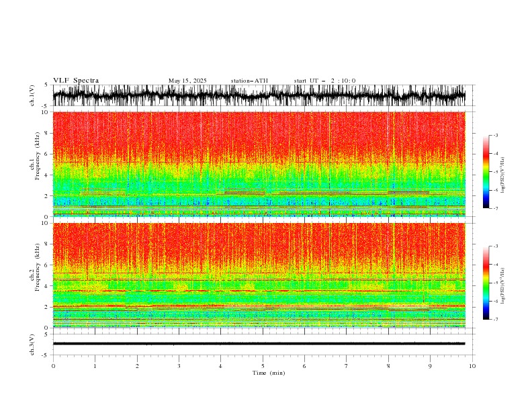Click the time-axis tick label "7"
The height and width of the screenshot is (411, 532).
(x=347, y=366)
